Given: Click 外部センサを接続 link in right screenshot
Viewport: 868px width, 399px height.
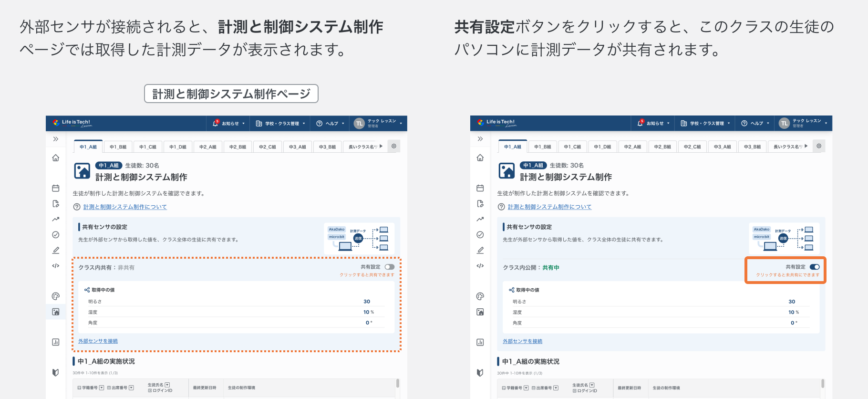Looking at the screenshot, I should point(522,341).
